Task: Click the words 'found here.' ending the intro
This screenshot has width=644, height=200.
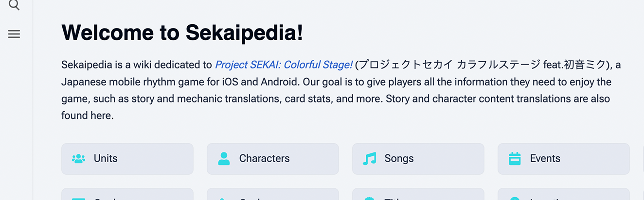Action: (88, 116)
